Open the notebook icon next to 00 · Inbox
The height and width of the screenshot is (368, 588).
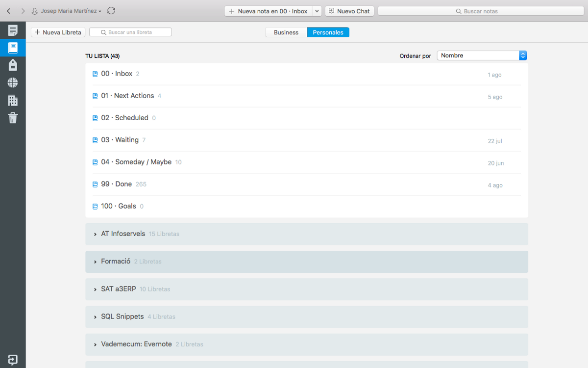(95, 74)
